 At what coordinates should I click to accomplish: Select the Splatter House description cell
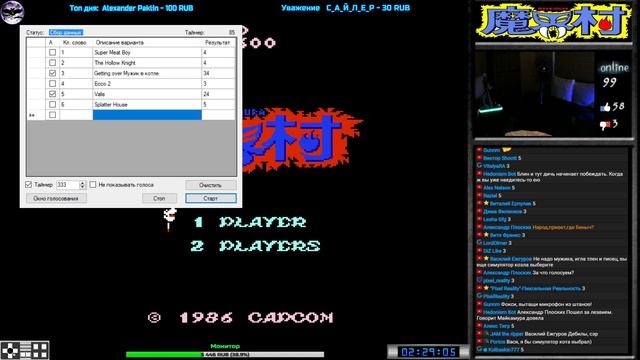pyautogui.click(x=147, y=104)
